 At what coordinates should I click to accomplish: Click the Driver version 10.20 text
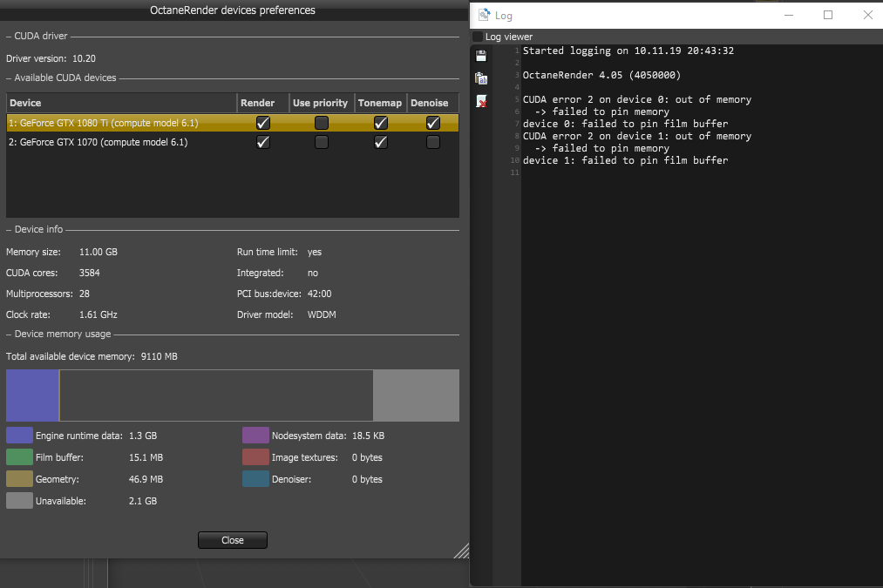click(x=51, y=58)
